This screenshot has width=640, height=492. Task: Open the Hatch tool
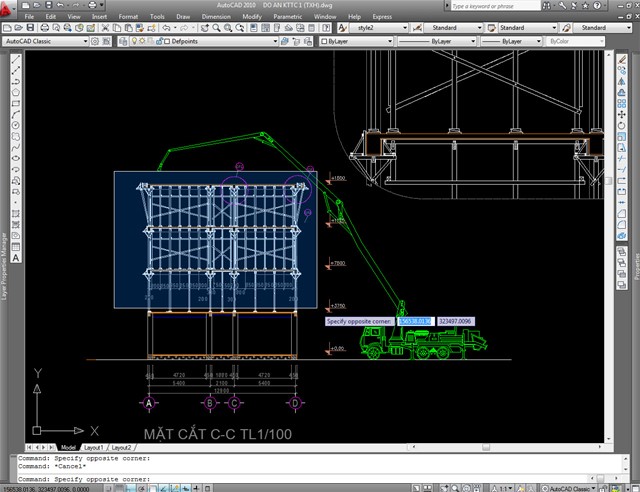pyautogui.click(x=16, y=214)
